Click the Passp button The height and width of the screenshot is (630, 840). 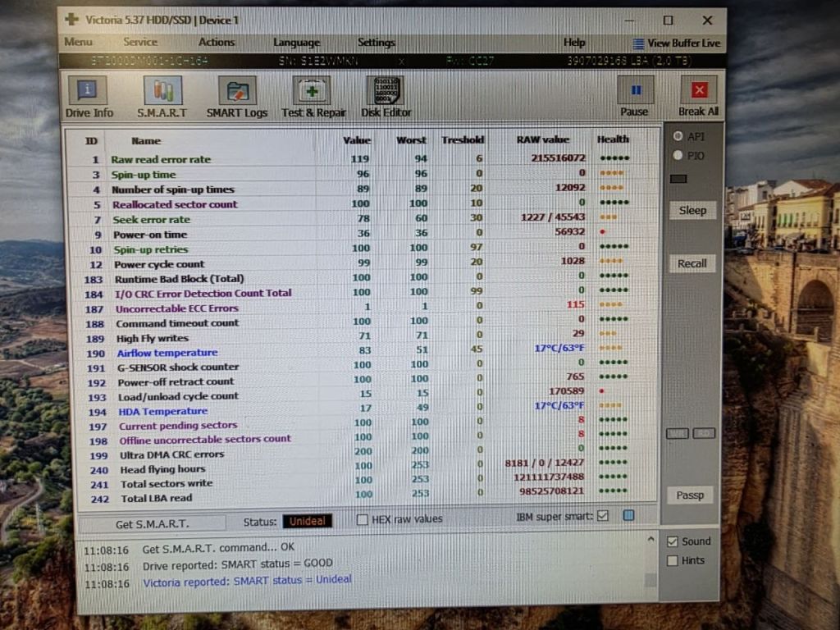[x=690, y=495]
